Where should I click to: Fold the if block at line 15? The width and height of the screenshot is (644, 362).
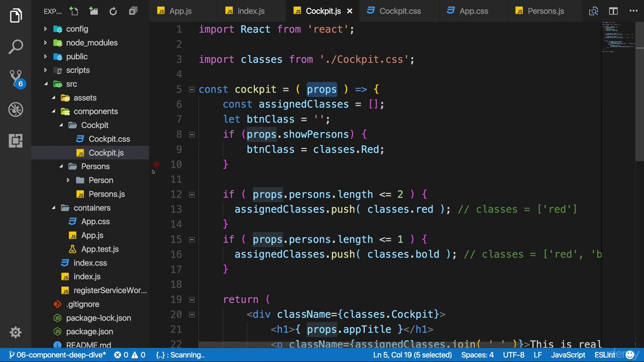point(192,239)
